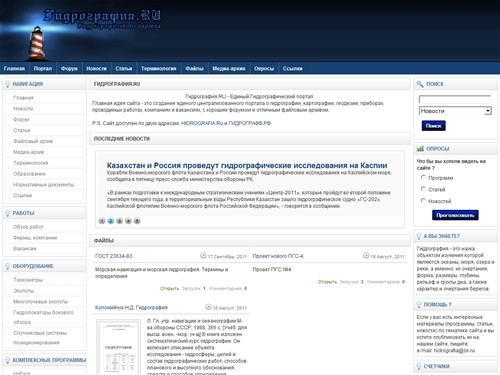Open Форум in top menu bar
This screenshot has height=375, width=500.
[x=69, y=69]
